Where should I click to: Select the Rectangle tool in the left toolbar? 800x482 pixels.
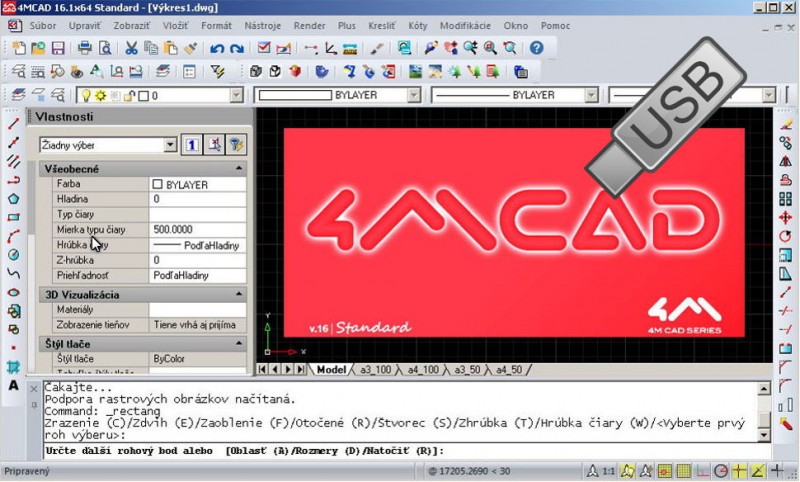click(13, 217)
